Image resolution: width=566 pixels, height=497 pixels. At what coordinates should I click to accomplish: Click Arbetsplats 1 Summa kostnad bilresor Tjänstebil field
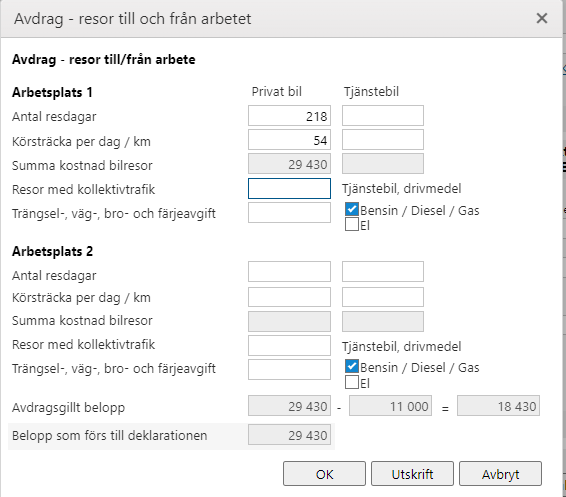(x=383, y=164)
